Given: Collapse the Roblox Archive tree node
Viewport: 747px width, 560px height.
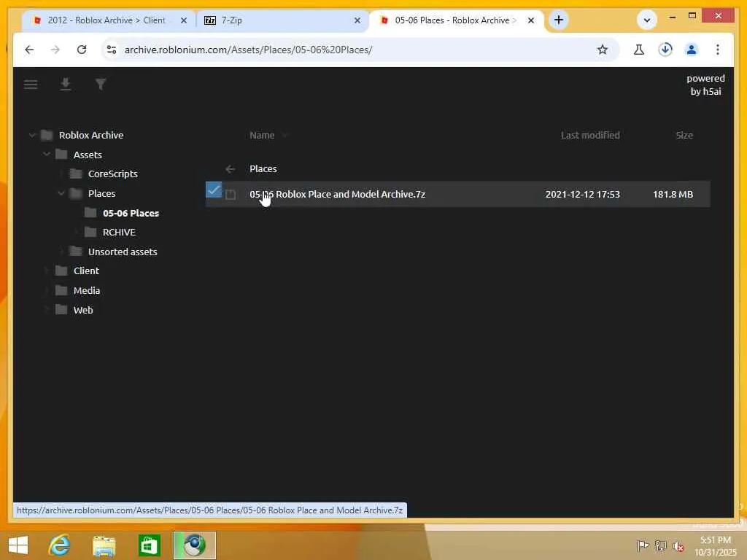Looking at the screenshot, I should point(32,135).
